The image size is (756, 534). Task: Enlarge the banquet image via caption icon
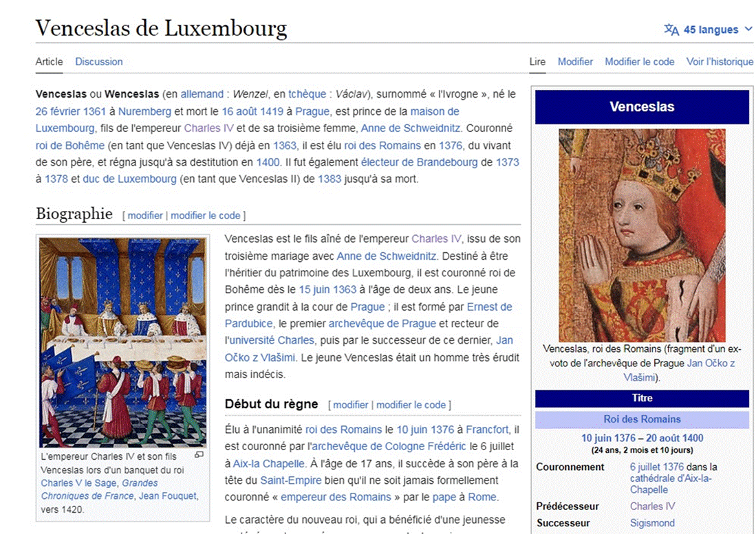pyautogui.click(x=199, y=454)
